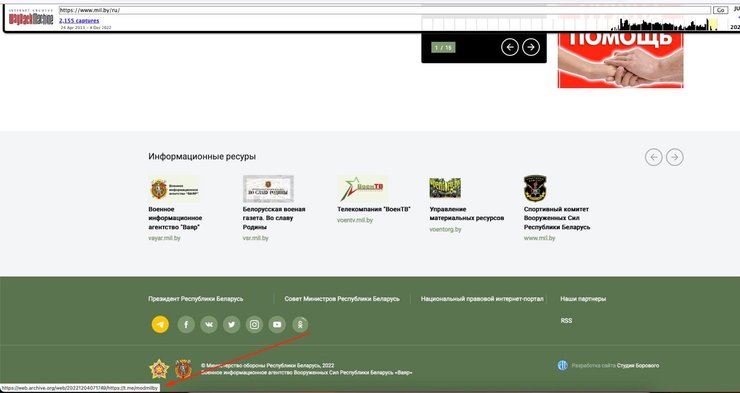740x393 pixels.
Task: Open the Во славу Родины newspaper thumbnail
Action: (268, 188)
